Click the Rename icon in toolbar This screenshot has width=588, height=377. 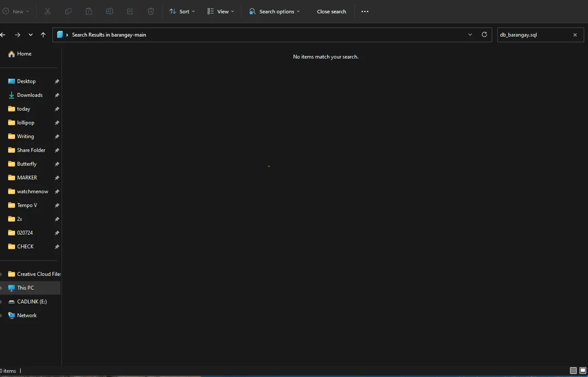point(110,12)
